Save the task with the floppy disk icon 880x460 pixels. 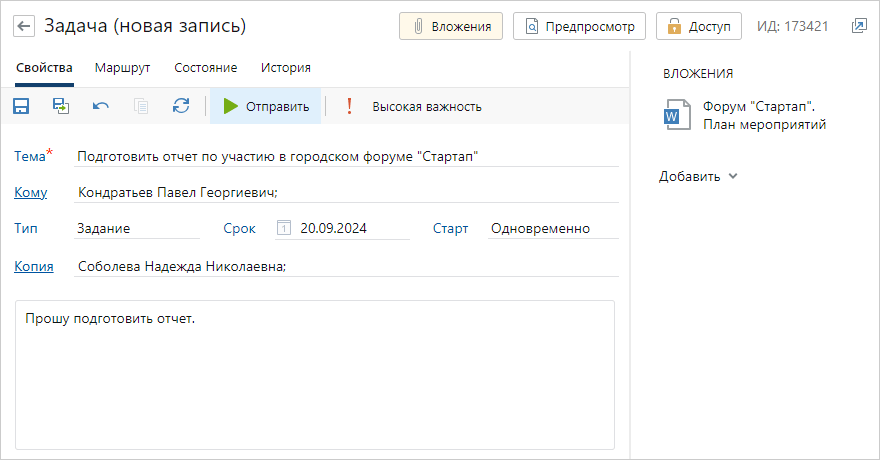coord(21,106)
